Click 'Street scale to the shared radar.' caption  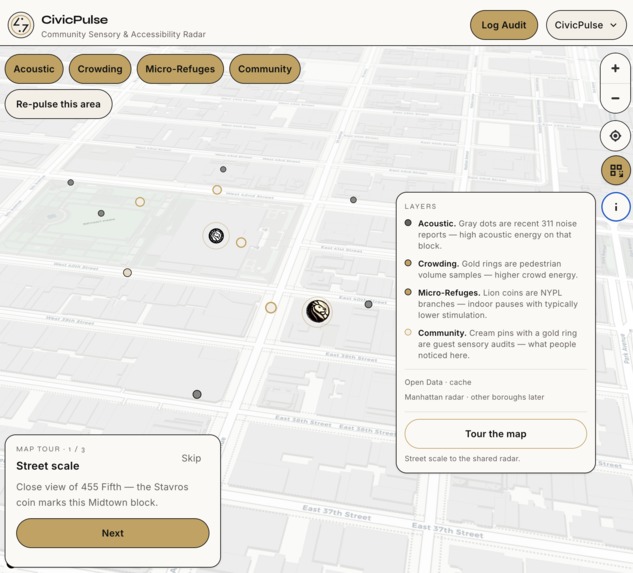coord(462,458)
